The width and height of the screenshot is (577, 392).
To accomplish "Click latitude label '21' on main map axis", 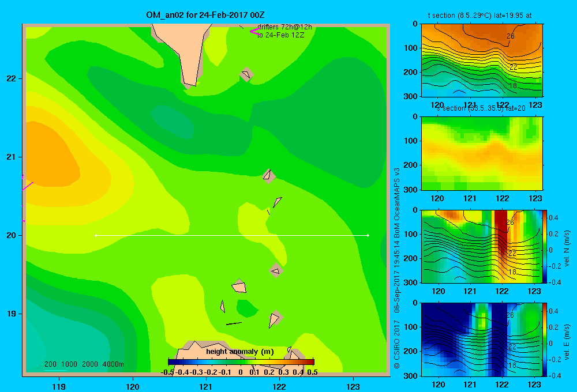I will [x=12, y=157].
